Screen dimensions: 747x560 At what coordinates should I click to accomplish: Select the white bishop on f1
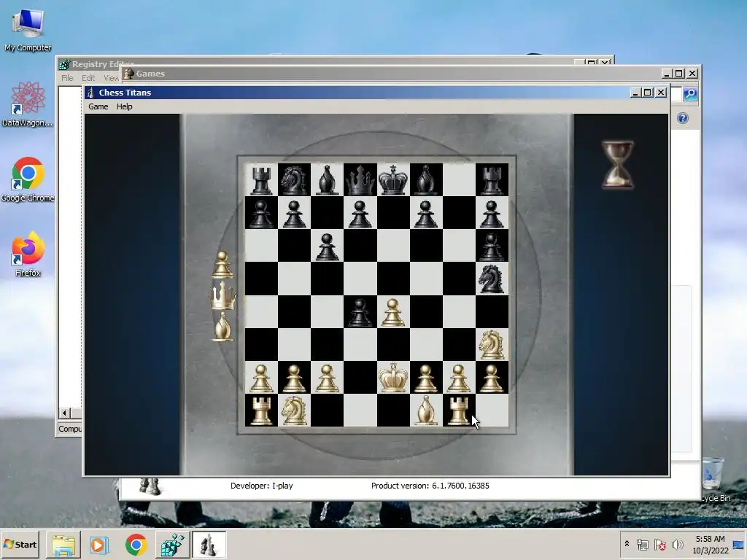426,410
